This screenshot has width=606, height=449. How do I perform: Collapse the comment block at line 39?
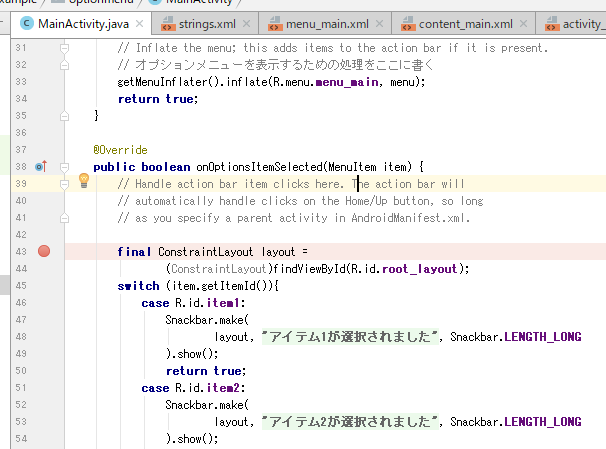pos(65,184)
